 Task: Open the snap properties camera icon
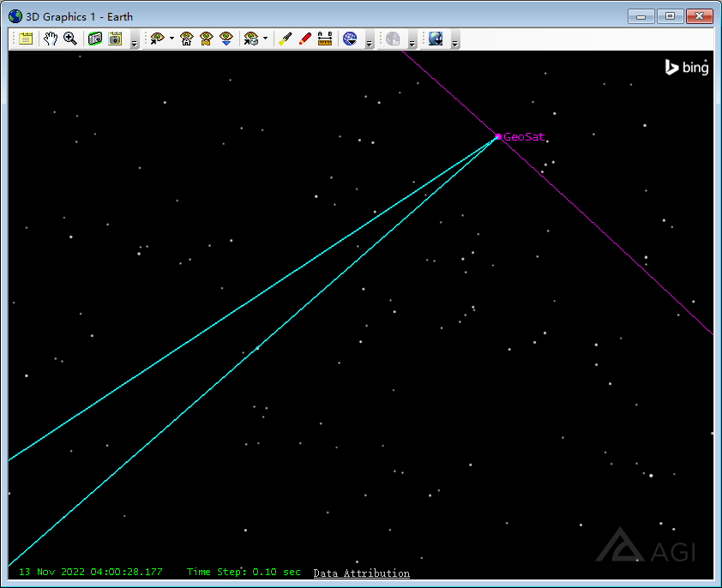tap(116, 39)
